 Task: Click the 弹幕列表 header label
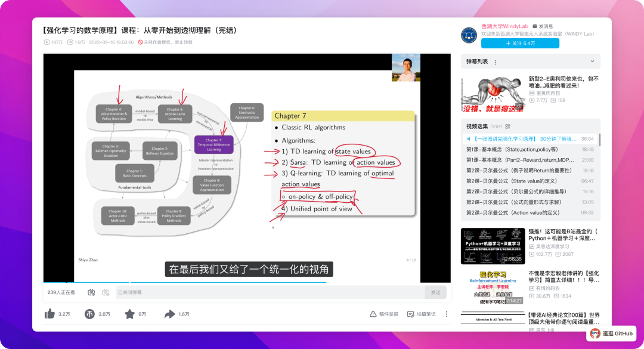pyautogui.click(x=477, y=61)
